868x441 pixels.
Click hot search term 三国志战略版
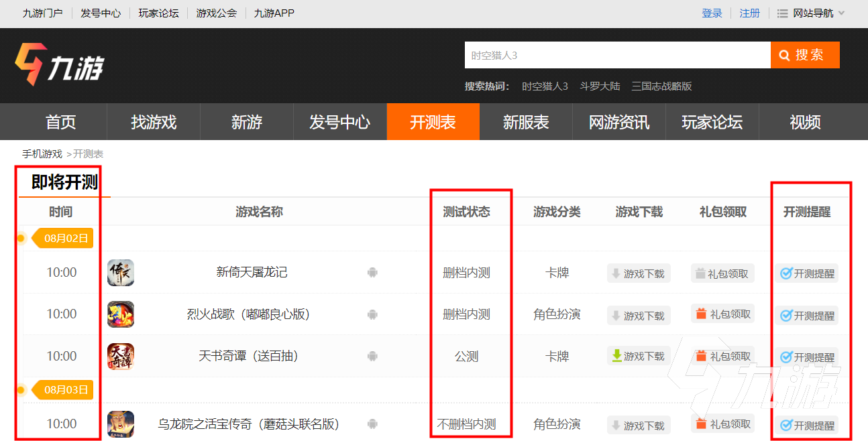pos(661,86)
